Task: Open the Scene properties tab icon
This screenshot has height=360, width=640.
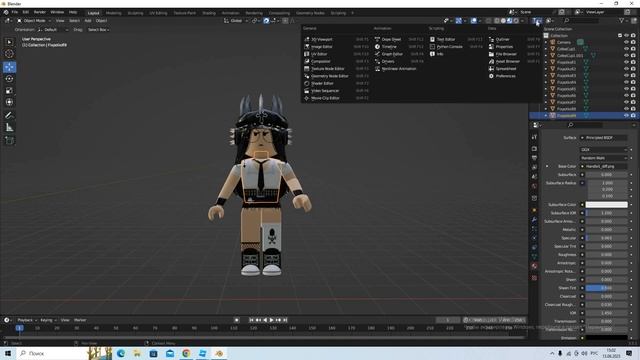Action: click(534, 177)
